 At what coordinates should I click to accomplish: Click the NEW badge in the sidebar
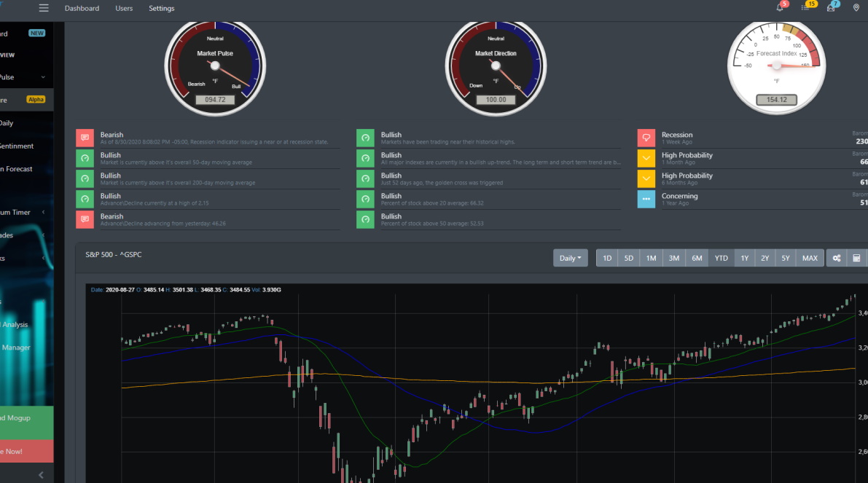point(37,34)
